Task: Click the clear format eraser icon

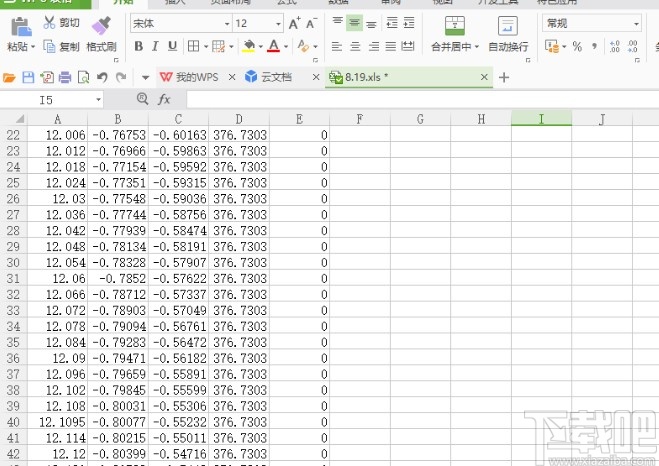Action: point(303,46)
